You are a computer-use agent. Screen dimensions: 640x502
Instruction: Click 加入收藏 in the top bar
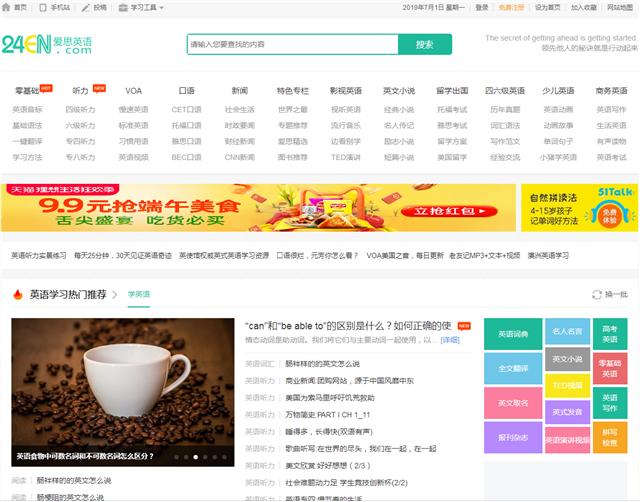tap(583, 8)
